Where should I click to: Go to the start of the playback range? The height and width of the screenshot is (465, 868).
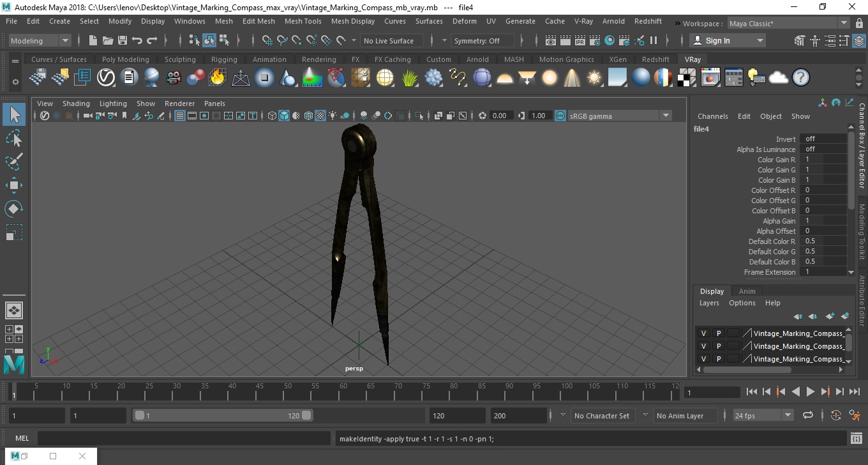[751, 392]
